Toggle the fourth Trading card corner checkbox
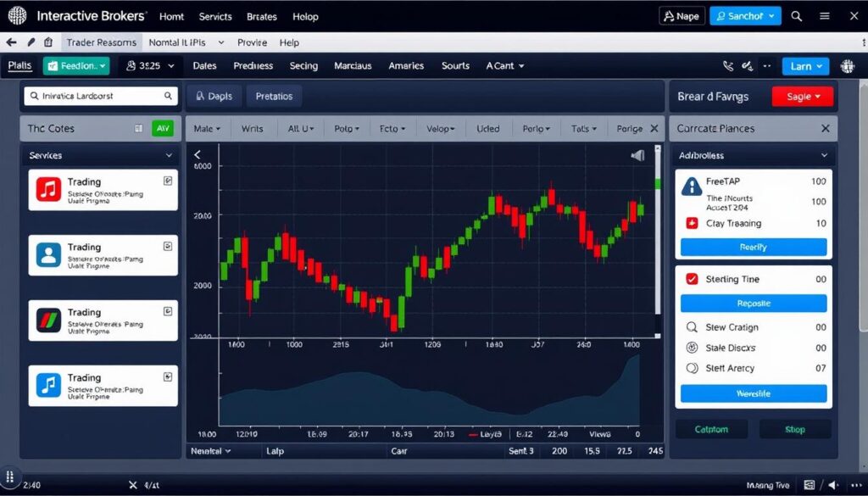868x496 pixels. [x=168, y=376]
